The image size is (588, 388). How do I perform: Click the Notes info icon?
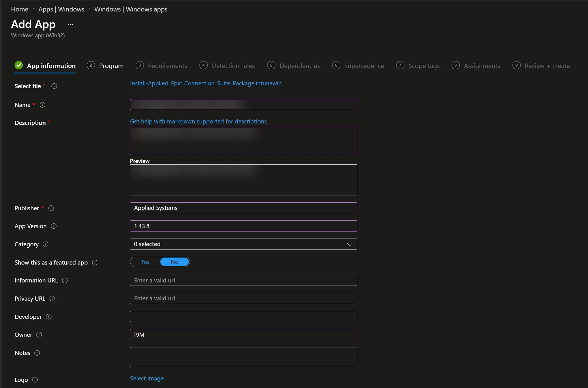coord(37,353)
